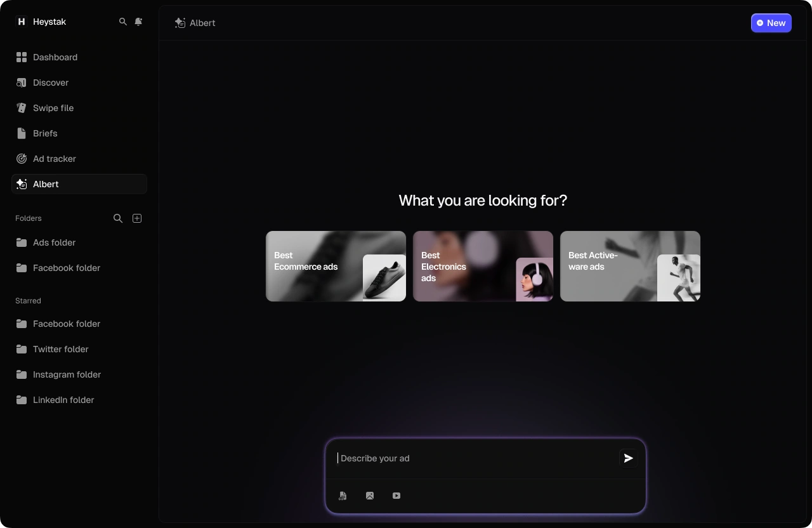Attach a document file to the prompt
Image resolution: width=812 pixels, height=528 pixels.
(x=343, y=496)
